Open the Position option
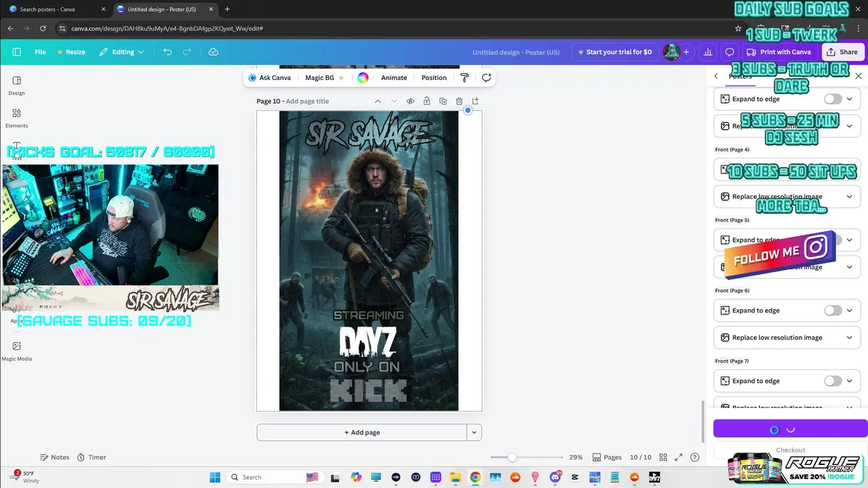This screenshot has width=868, height=488. (x=434, y=78)
